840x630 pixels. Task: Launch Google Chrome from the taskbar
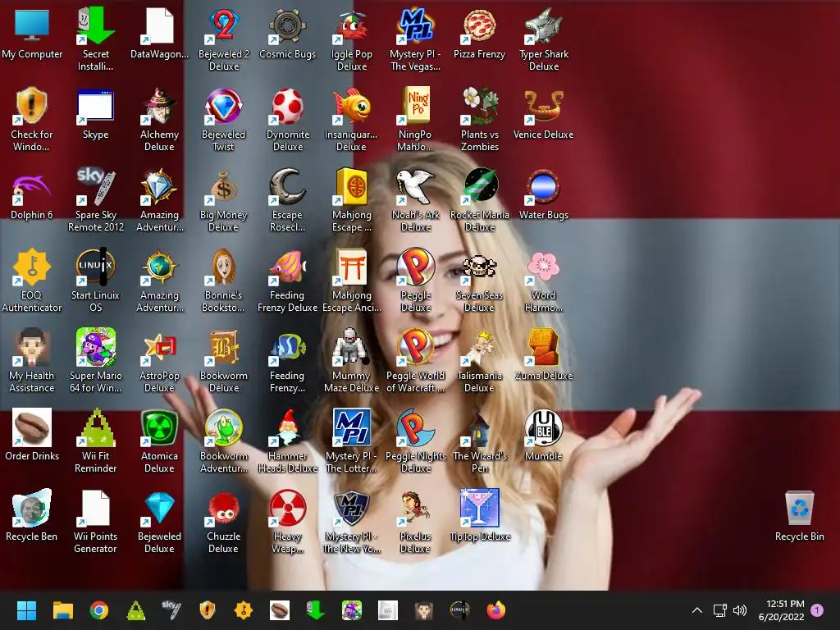(x=99, y=610)
